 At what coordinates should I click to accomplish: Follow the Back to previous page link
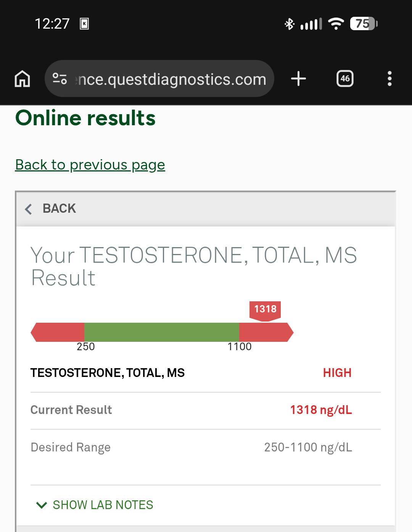(x=90, y=165)
